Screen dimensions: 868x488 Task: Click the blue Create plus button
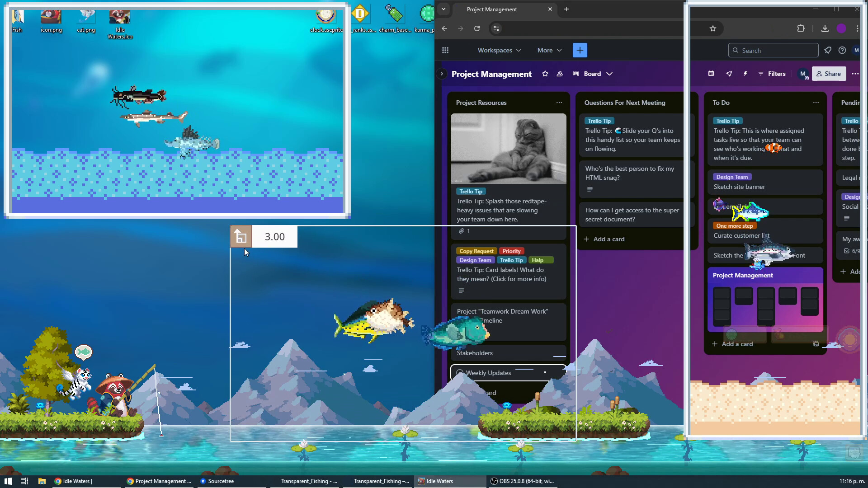[580, 50]
